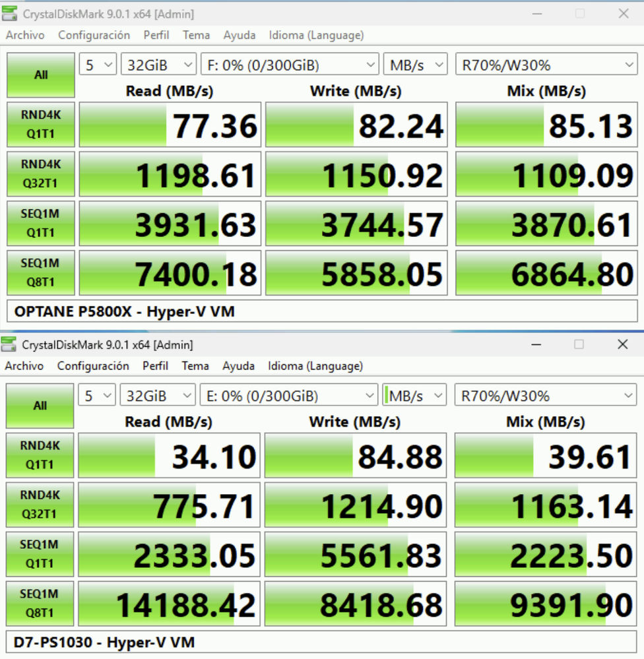
Task: Select the 775.71 read result
Action: tap(170, 505)
